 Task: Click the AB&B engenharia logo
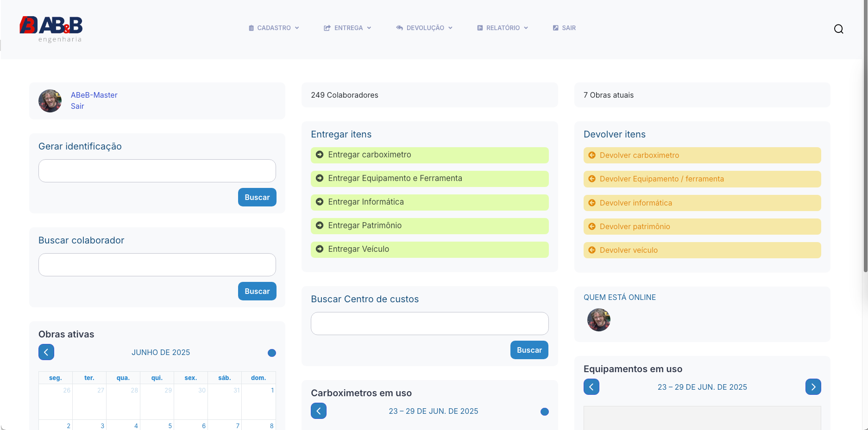click(x=51, y=29)
